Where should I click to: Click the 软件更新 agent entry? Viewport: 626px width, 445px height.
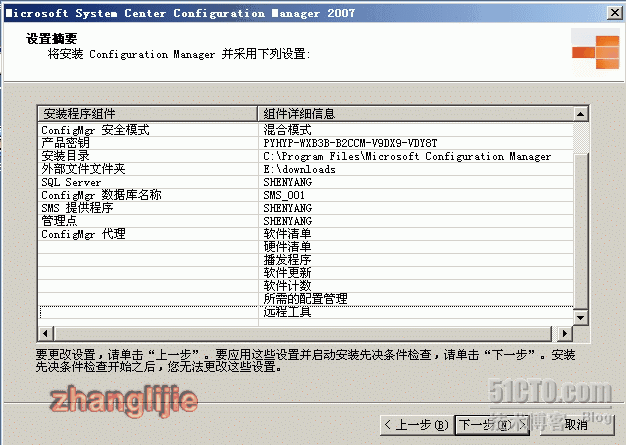pyautogui.click(x=287, y=273)
